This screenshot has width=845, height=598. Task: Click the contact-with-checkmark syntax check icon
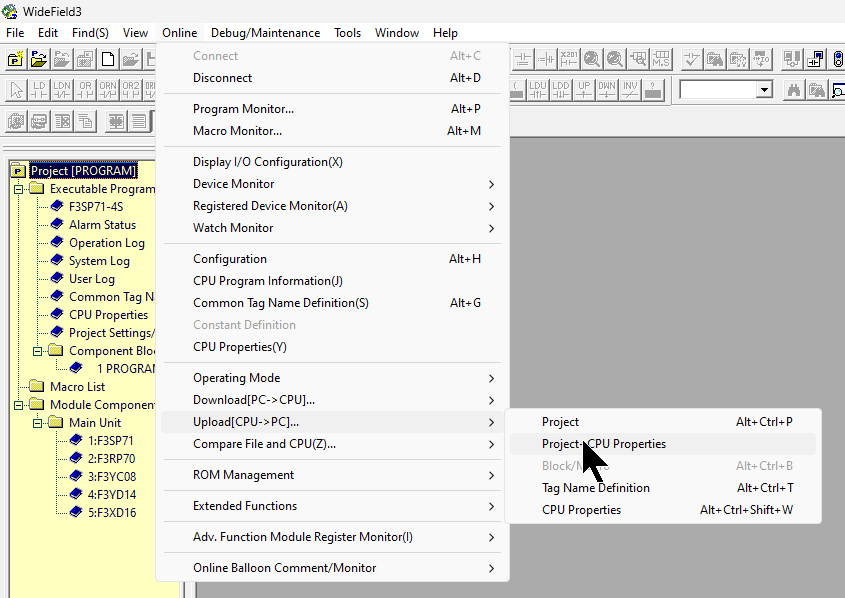[x=691, y=59]
